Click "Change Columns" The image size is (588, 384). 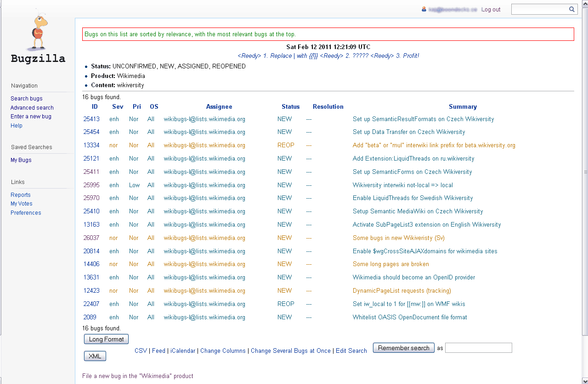coord(223,351)
